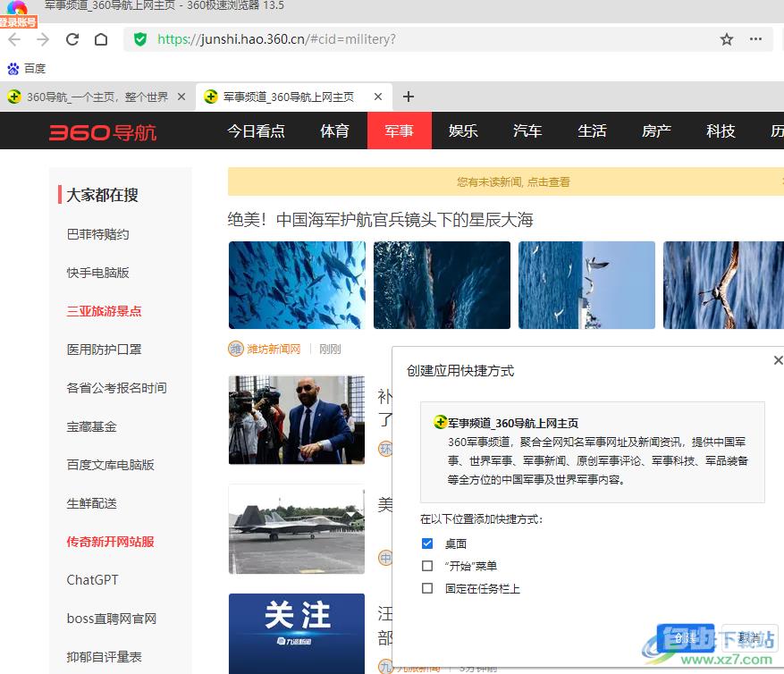
Task: Search trending term 生鲜配送
Action: coord(91,503)
